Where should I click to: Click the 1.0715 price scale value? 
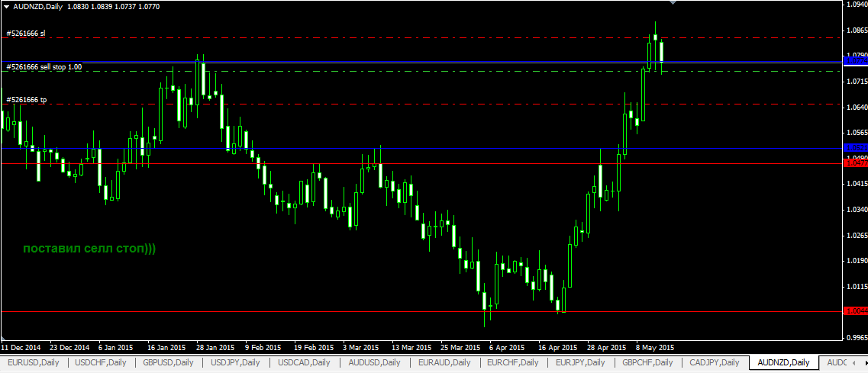tap(857, 82)
